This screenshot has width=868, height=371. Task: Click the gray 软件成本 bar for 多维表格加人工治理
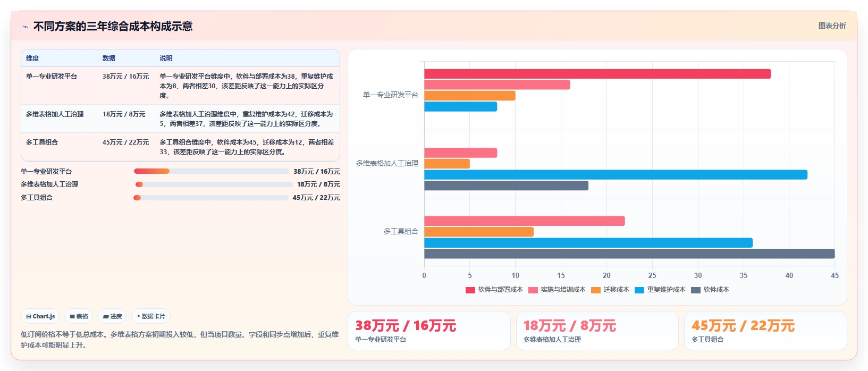(x=506, y=186)
